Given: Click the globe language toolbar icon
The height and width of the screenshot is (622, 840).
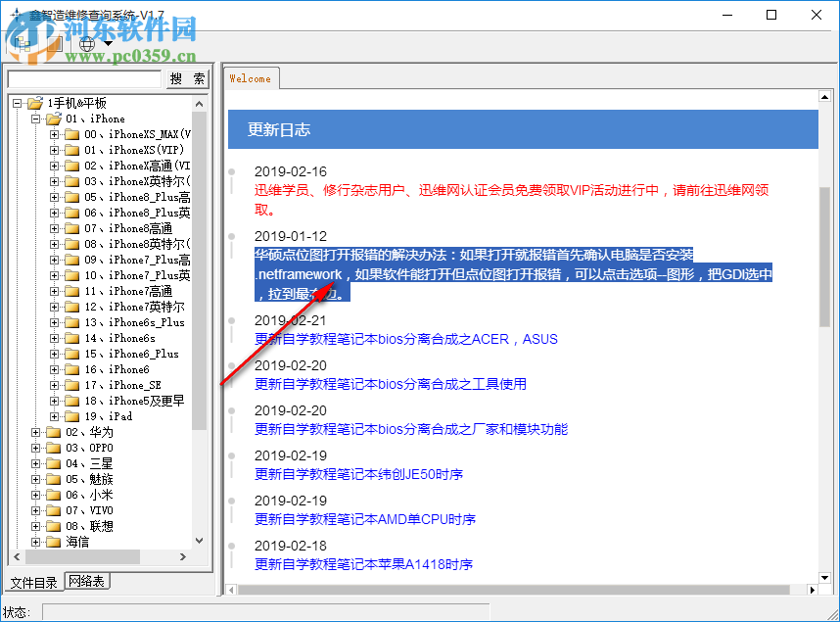Looking at the screenshot, I should (87, 43).
